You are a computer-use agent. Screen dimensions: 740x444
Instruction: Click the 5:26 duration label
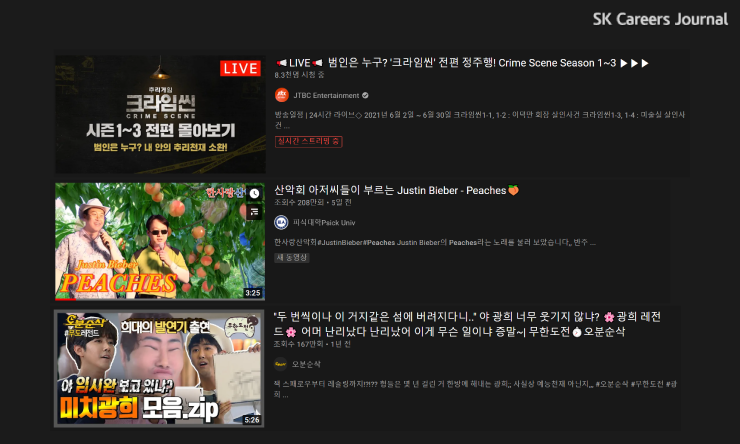pos(252,419)
